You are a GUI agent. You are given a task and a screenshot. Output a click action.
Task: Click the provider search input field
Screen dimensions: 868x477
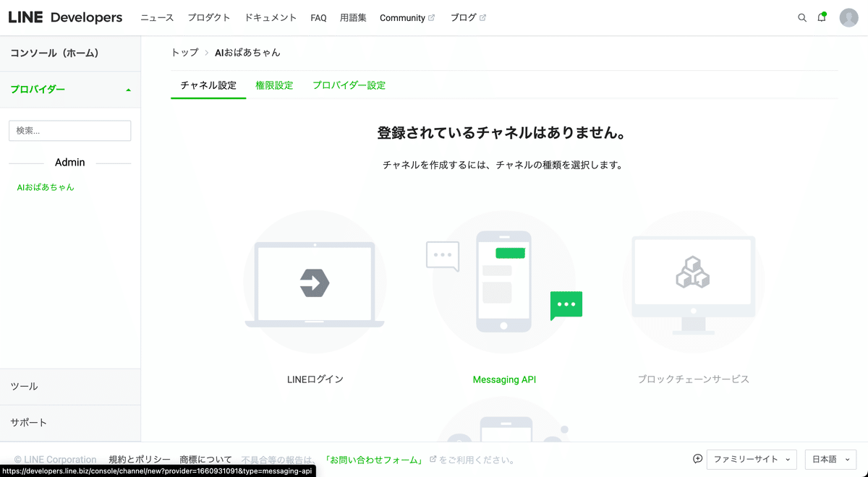coord(70,131)
